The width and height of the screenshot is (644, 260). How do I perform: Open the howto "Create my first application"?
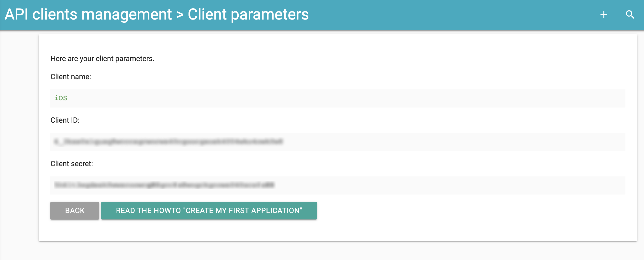[209, 211]
